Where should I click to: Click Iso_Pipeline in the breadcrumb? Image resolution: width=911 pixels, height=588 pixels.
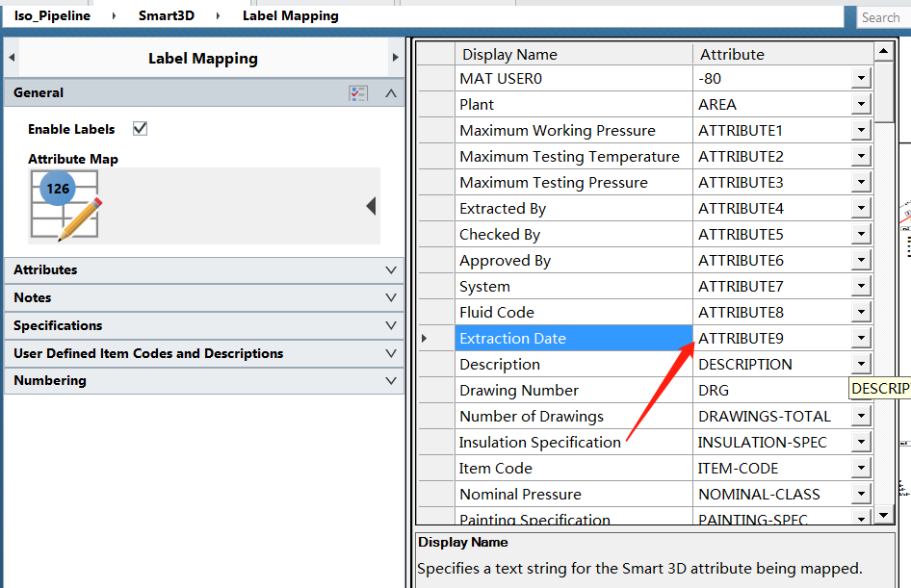(52, 15)
